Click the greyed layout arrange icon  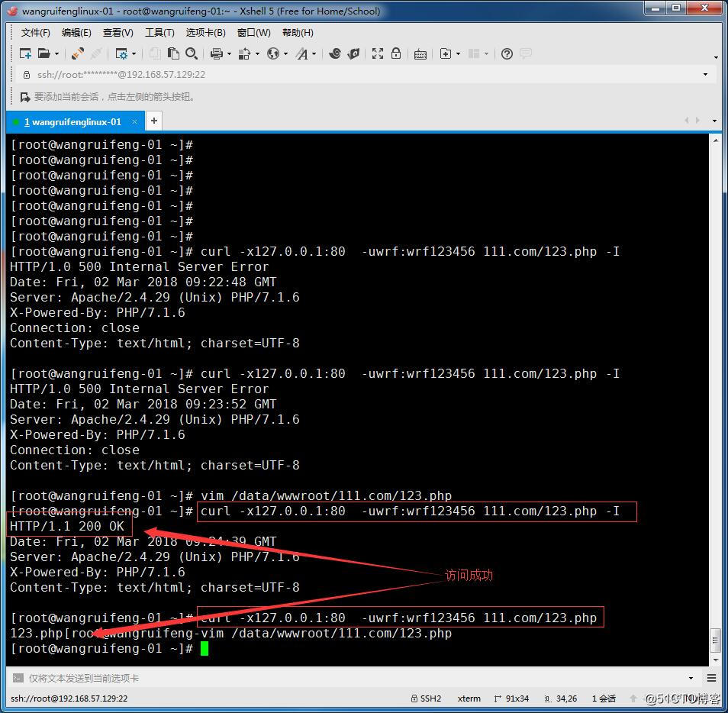[x=474, y=53]
